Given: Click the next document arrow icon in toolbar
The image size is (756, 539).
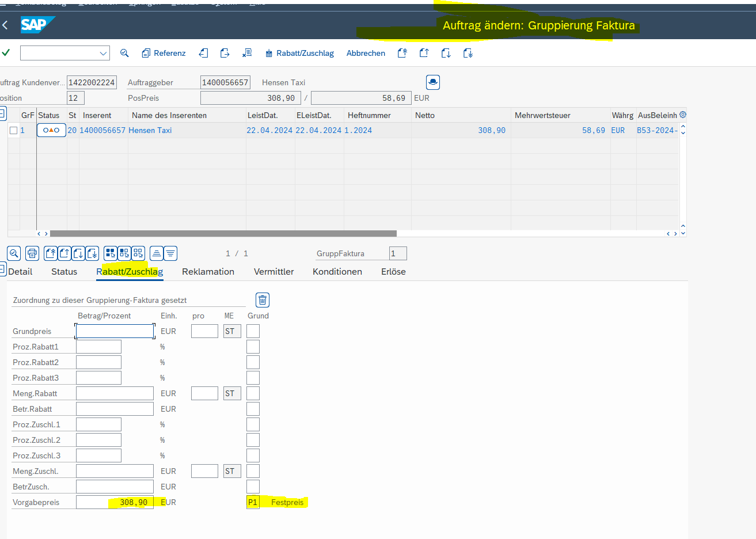Looking at the screenshot, I should (x=225, y=53).
